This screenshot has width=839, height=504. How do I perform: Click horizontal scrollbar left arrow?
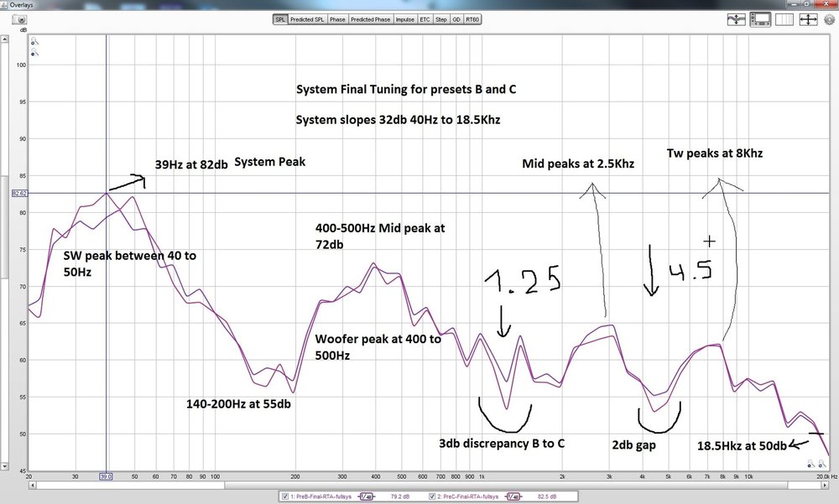point(33,486)
